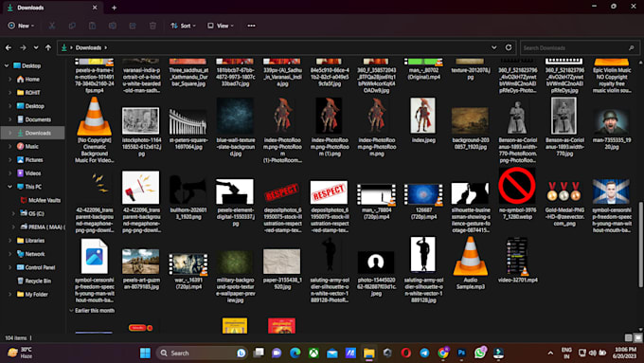Open My Folder in sidebar
The height and width of the screenshot is (363, 644).
pos(32,295)
